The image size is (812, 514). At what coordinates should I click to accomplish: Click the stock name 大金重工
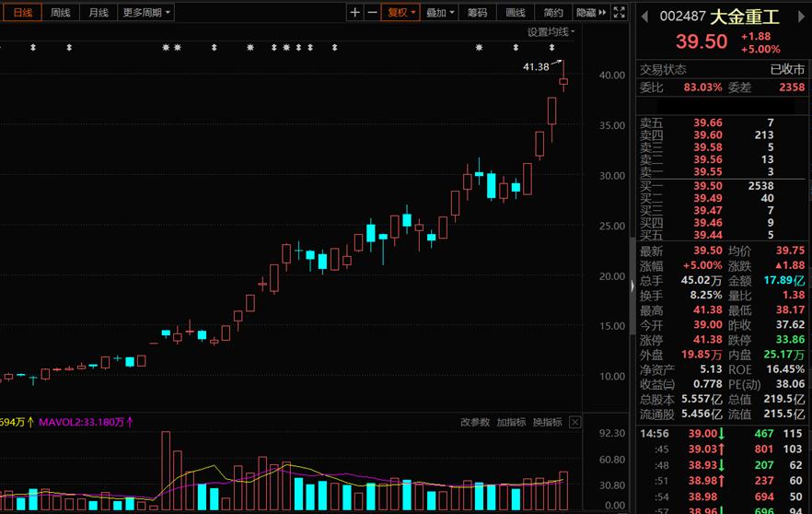pyautogui.click(x=744, y=18)
